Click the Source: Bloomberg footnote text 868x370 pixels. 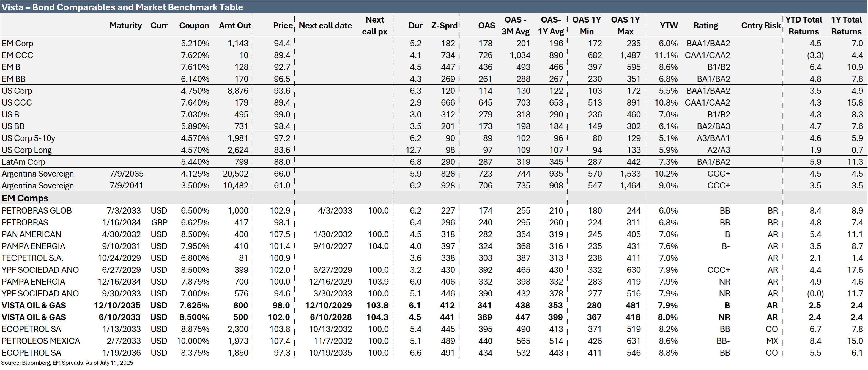67,363
